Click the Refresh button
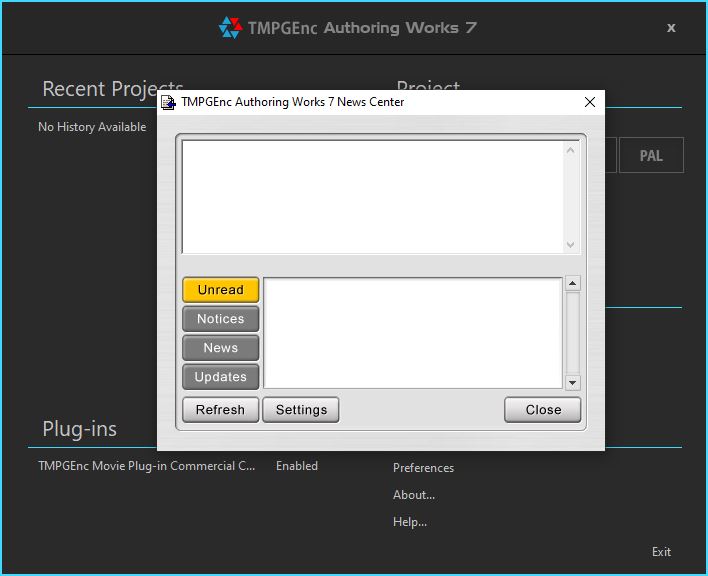 [x=221, y=410]
